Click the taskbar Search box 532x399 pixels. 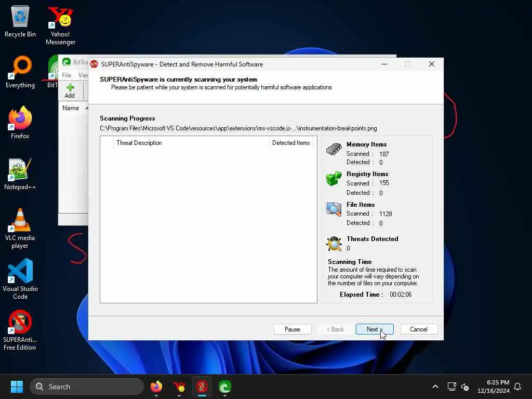click(x=87, y=387)
